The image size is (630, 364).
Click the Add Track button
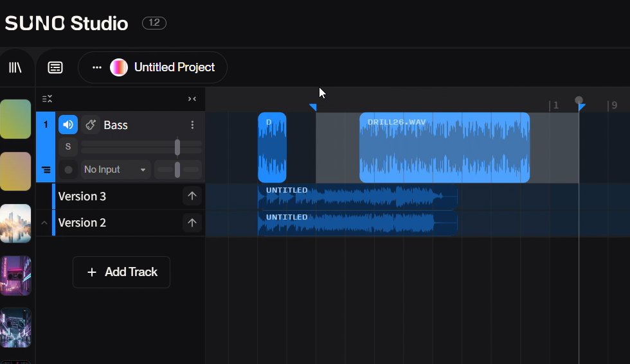(x=122, y=272)
